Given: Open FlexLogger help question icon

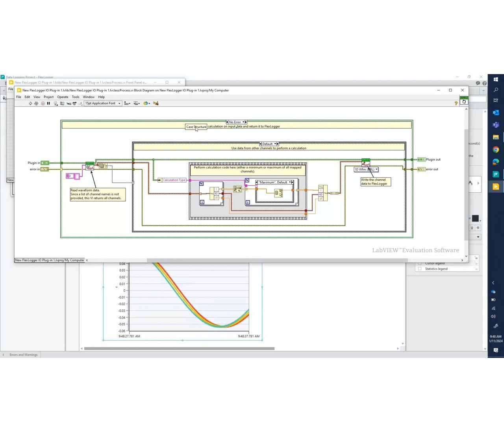Looking at the screenshot, I should [x=484, y=83].
